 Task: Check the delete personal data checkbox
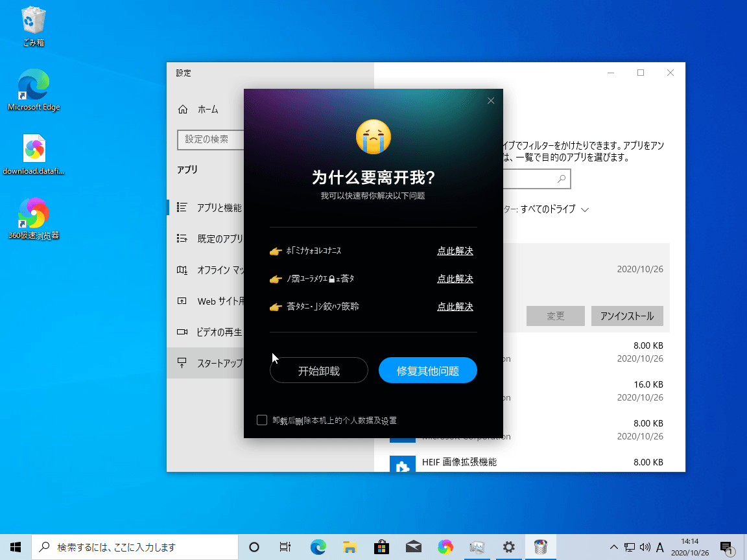tap(262, 420)
